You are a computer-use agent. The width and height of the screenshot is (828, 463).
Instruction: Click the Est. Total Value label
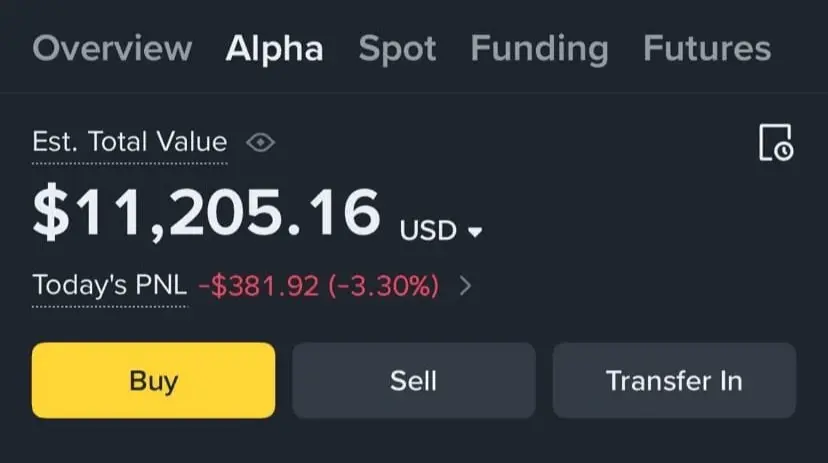click(130, 142)
